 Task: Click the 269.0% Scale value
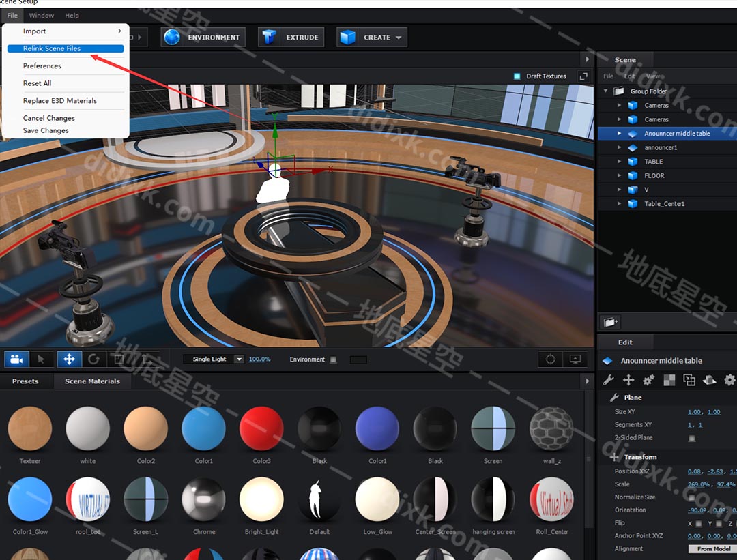point(699,484)
